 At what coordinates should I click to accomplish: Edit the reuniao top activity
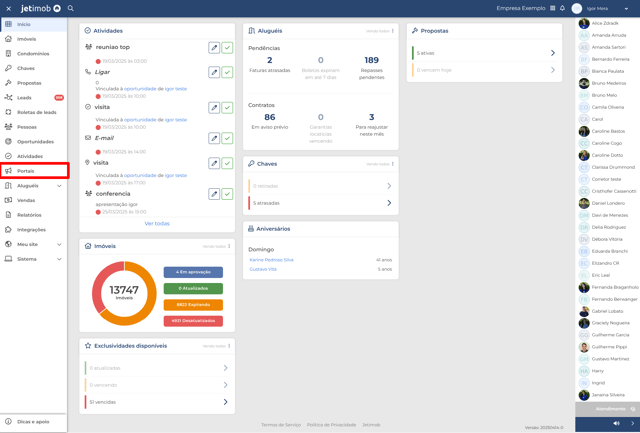[214, 48]
